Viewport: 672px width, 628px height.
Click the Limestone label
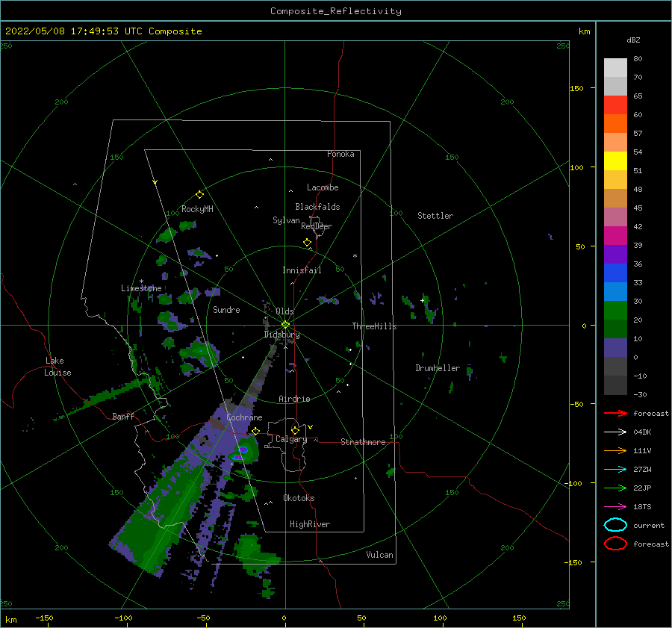(141, 288)
